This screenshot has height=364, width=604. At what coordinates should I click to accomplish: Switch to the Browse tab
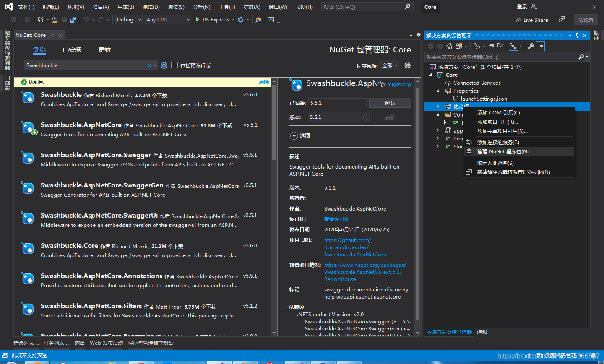click(39, 49)
